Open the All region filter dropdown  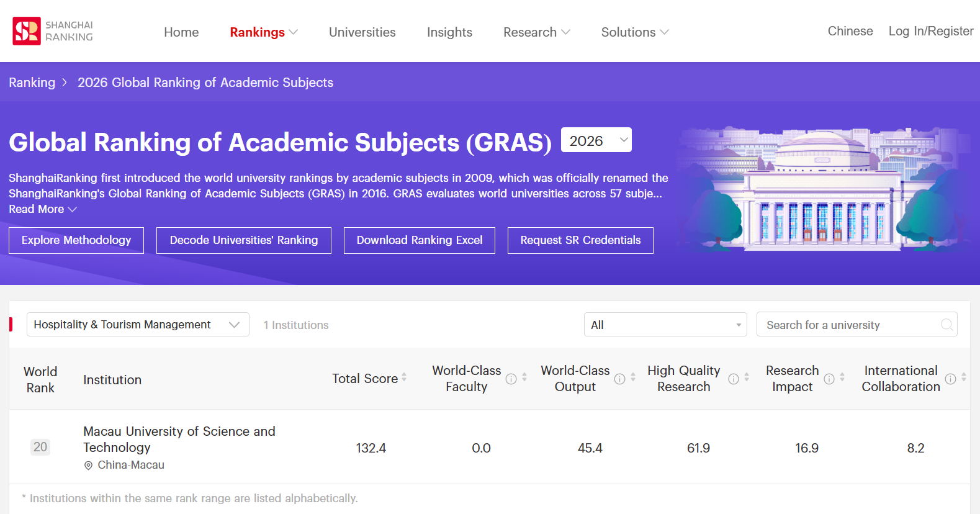pos(665,325)
